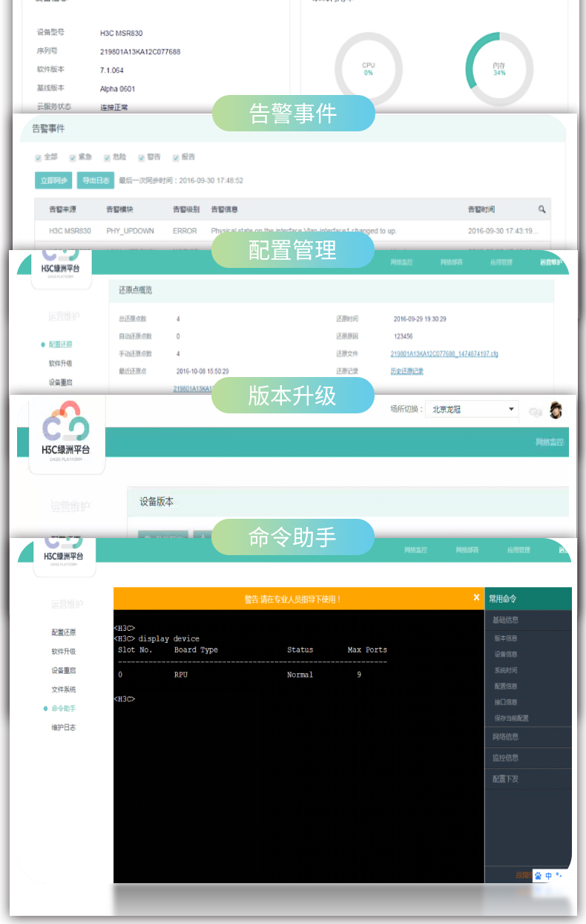
Task: Click the 还原点概览 section title
Action: coord(135,290)
